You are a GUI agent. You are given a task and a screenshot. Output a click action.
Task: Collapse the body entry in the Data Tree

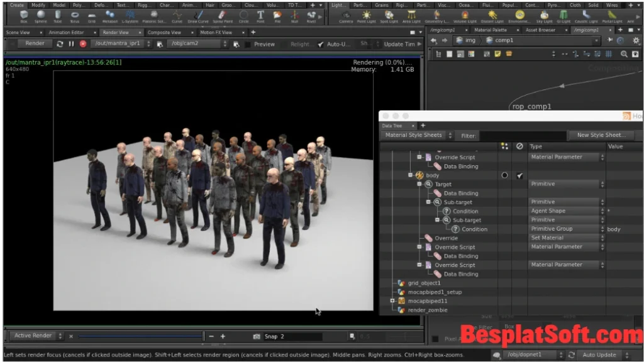coord(409,175)
